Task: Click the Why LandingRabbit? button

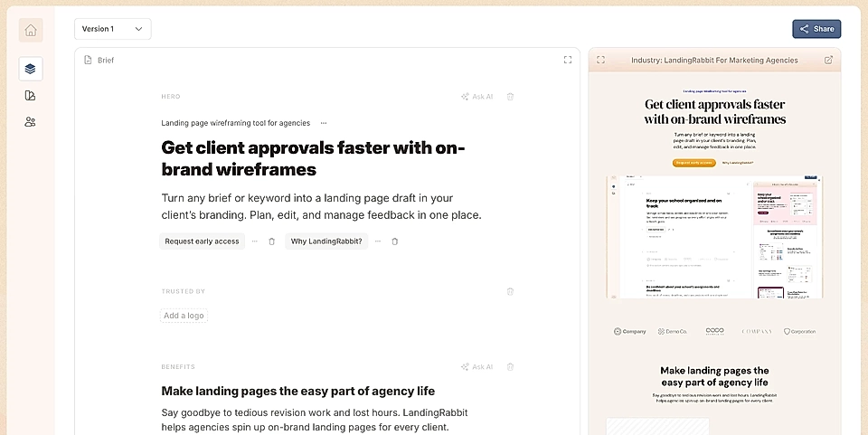Action: point(326,241)
